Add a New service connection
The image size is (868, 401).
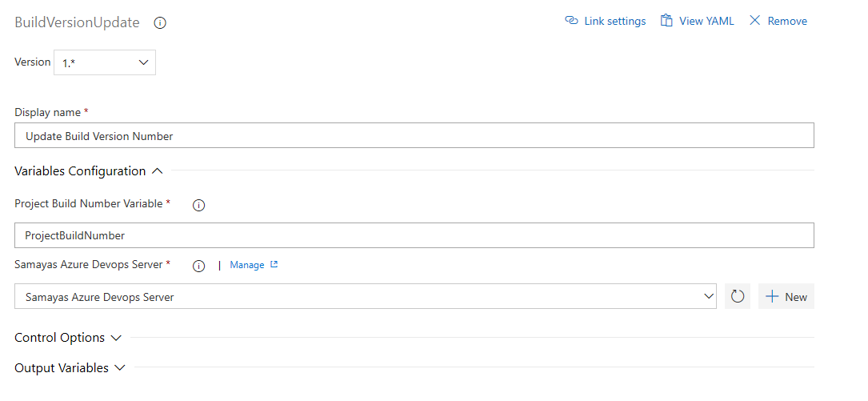pos(786,296)
